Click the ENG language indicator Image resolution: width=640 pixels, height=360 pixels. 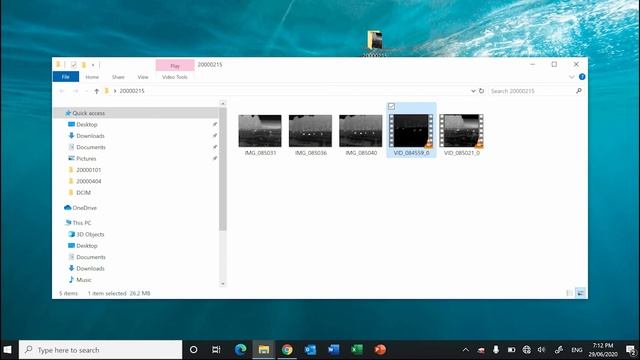(576, 350)
